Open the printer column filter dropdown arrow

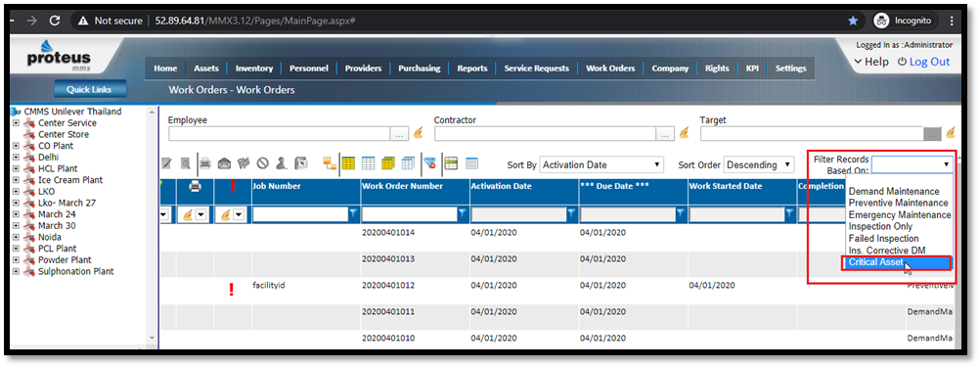[x=201, y=214]
